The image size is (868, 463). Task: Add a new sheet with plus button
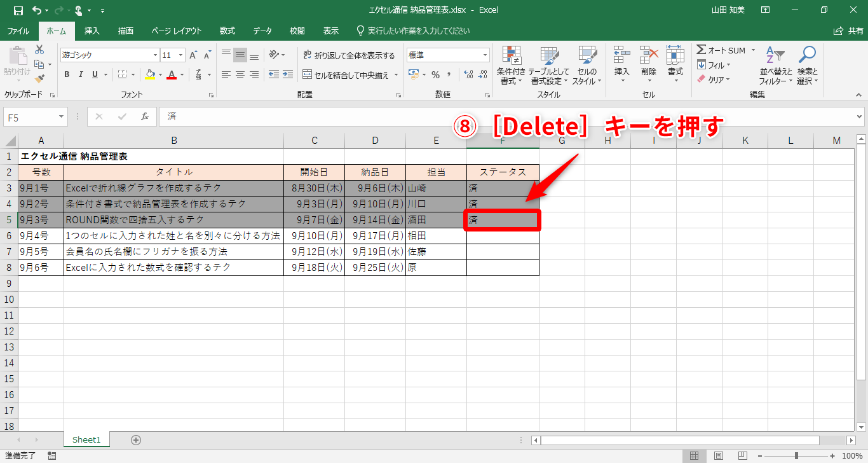coord(135,439)
